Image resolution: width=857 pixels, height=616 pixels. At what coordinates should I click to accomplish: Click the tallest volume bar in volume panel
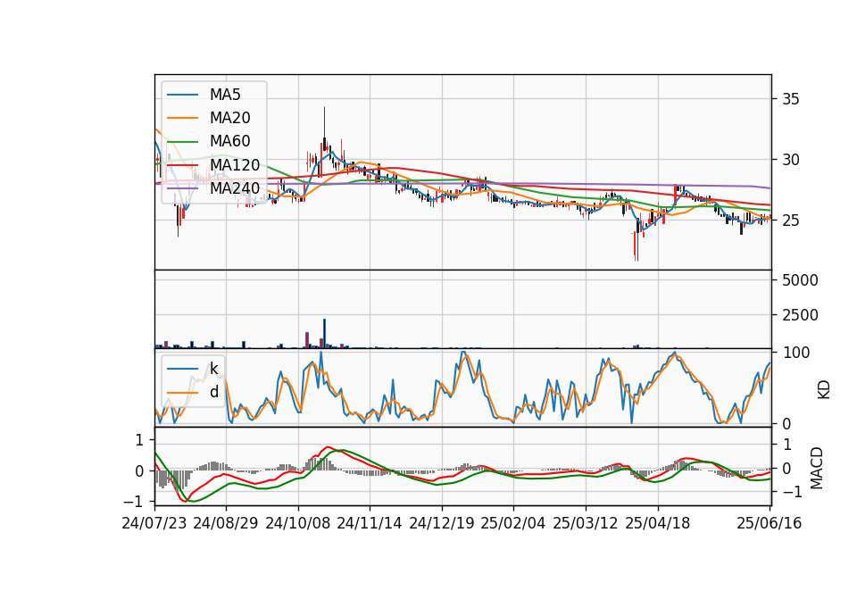[x=324, y=333]
